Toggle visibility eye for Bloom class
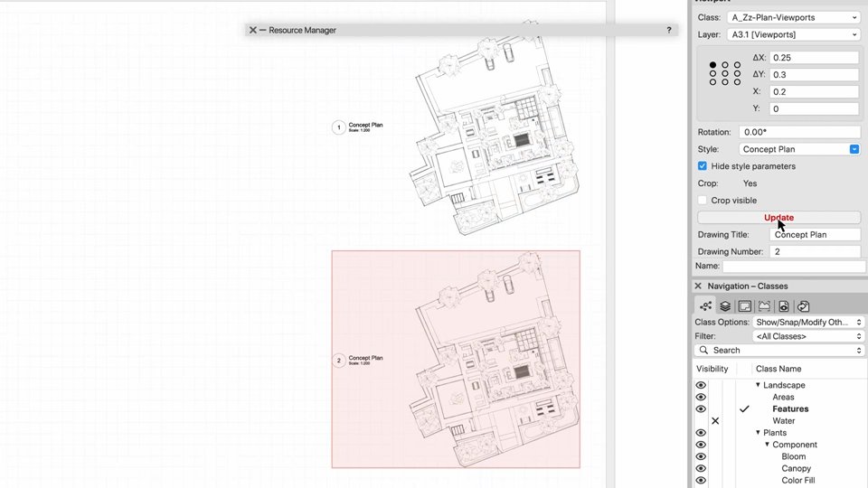868x488 pixels. (x=701, y=457)
